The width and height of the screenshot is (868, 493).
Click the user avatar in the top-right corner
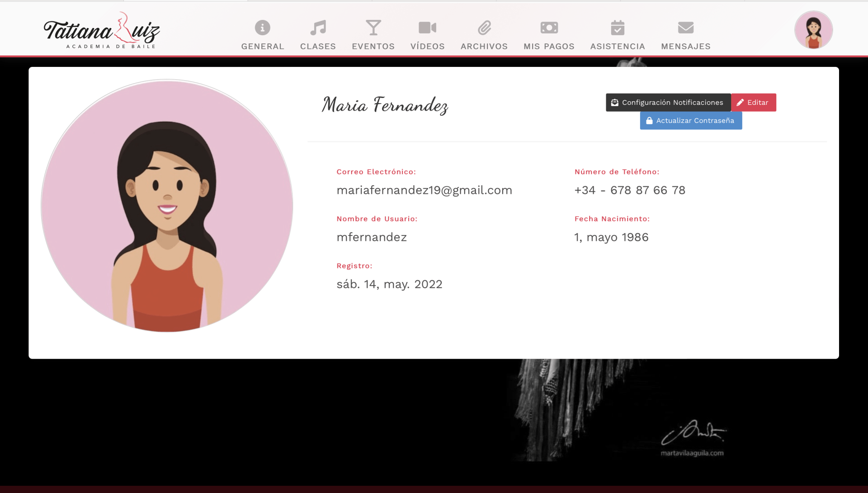[x=813, y=30]
